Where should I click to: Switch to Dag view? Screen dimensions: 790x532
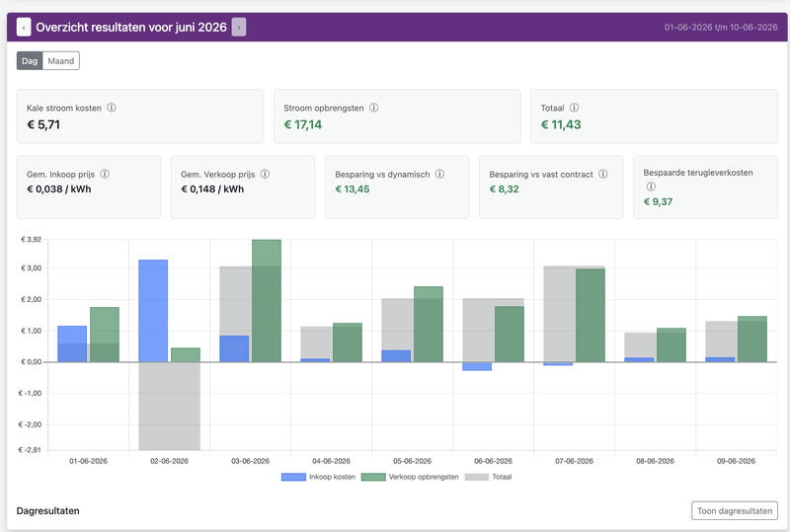[x=30, y=61]
